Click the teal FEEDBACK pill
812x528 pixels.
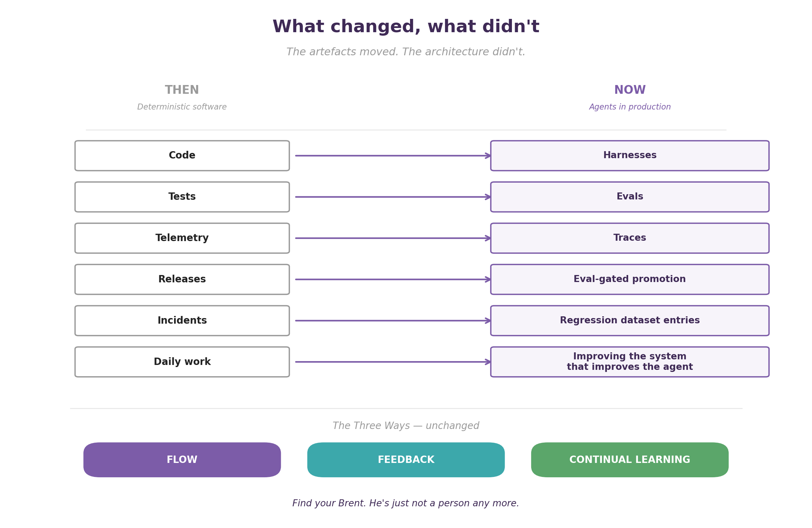406,460
